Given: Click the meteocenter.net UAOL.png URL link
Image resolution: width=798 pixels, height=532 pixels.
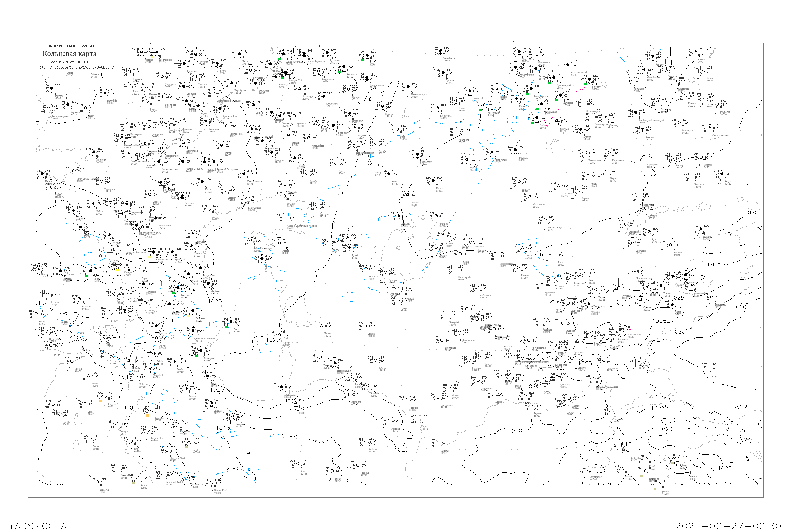Looking at the screenshot, I should pyautogui.click(x=75, y=68).
